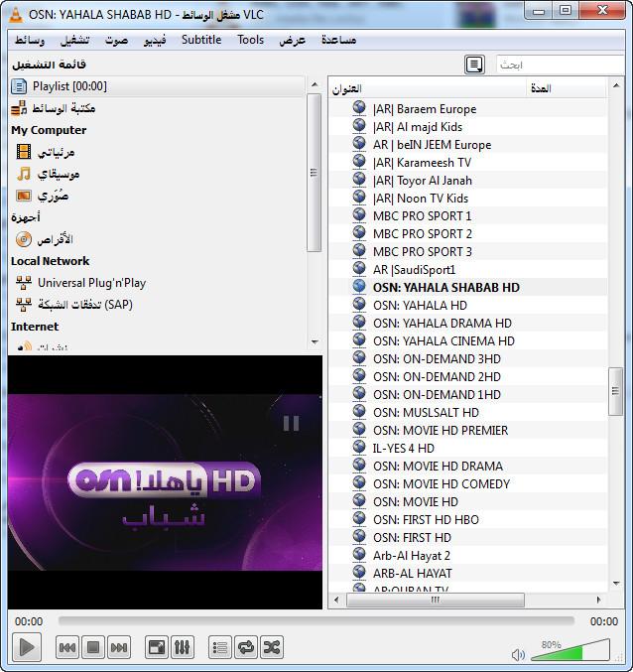Select OSN: MOVIE HD PREMIER
The height and width of the screenshot is (672, 633).
468,430
